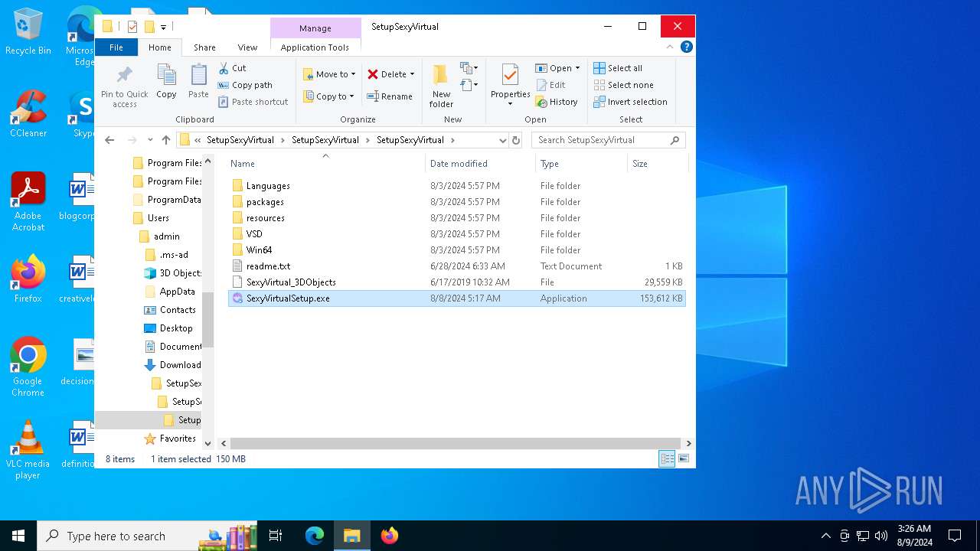This screenshot has width=980, height=551.
Task: Open the Move to dropdown
Action: pyautogui.click(x=329, y=74)
